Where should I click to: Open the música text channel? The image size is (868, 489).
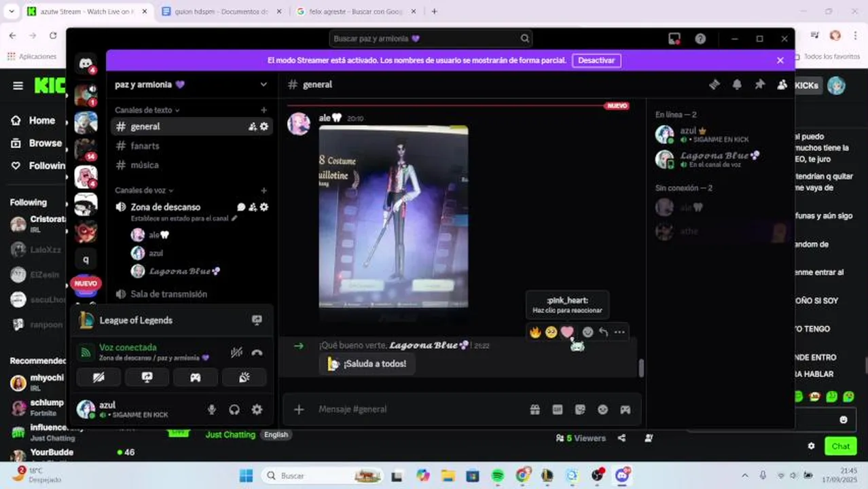192,165
